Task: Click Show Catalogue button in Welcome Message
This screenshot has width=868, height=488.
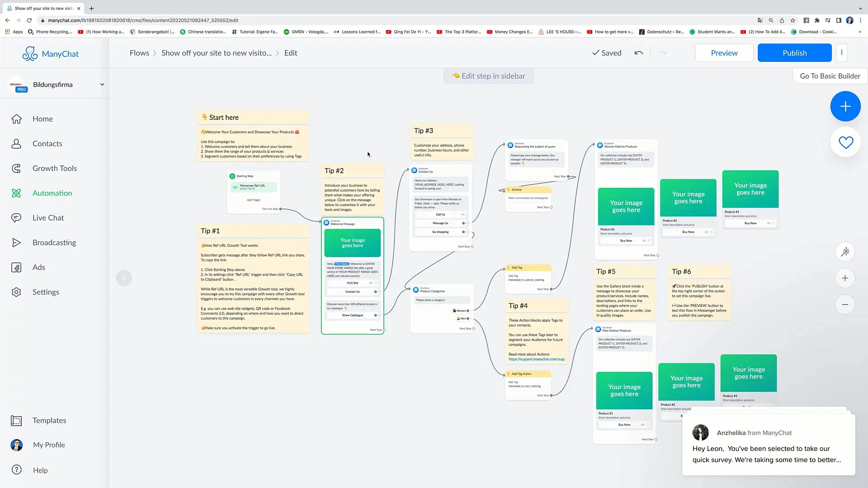Action: [x=353, y=315]
